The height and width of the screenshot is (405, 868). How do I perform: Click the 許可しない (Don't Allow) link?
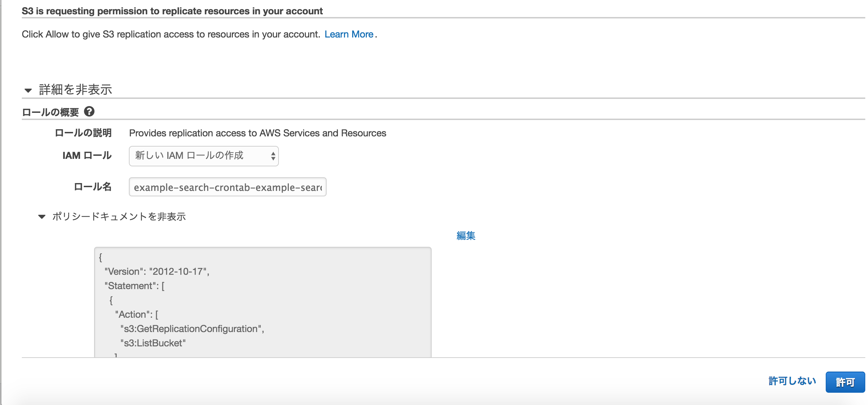(x=792, y=381)
